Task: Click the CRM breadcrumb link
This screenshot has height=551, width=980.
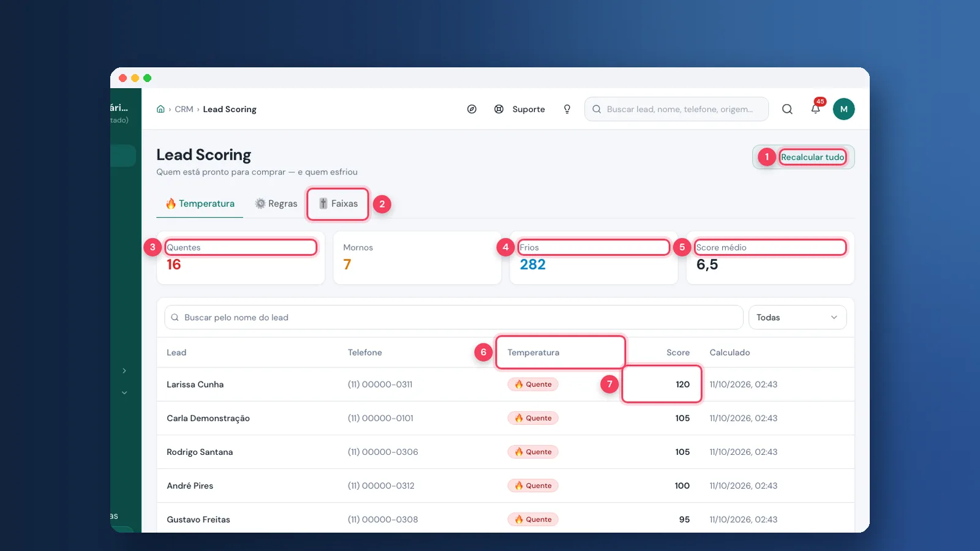Action: [x=184, y=109]
